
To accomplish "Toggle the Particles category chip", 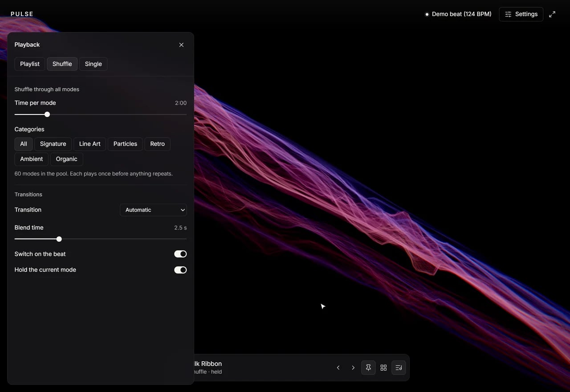I will point(125,144).
